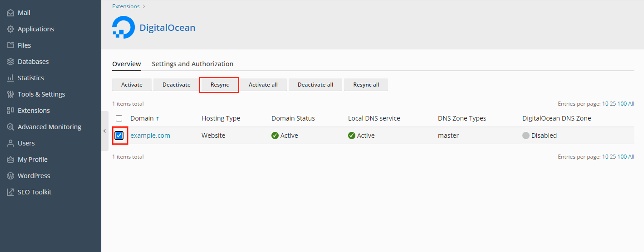The width and height of the screenshot is (644, 252).
Task: Click the Applications gear icon
Action: click(10, 29)
